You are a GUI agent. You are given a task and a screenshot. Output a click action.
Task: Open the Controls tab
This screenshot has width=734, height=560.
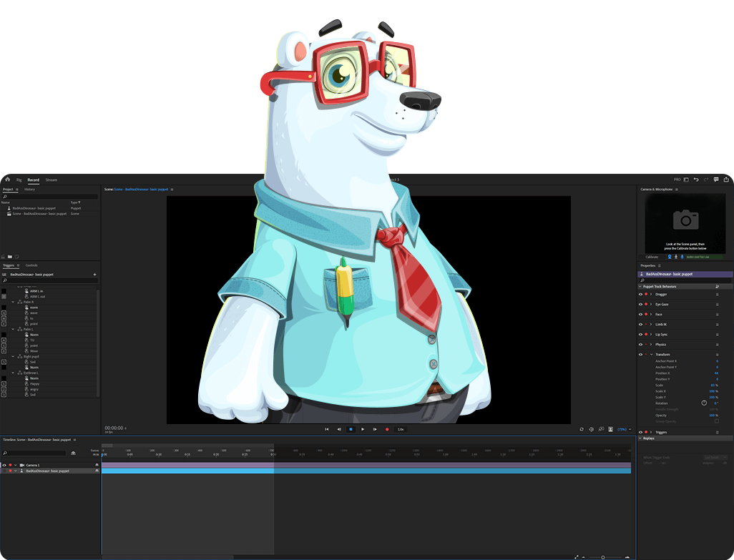31,265
